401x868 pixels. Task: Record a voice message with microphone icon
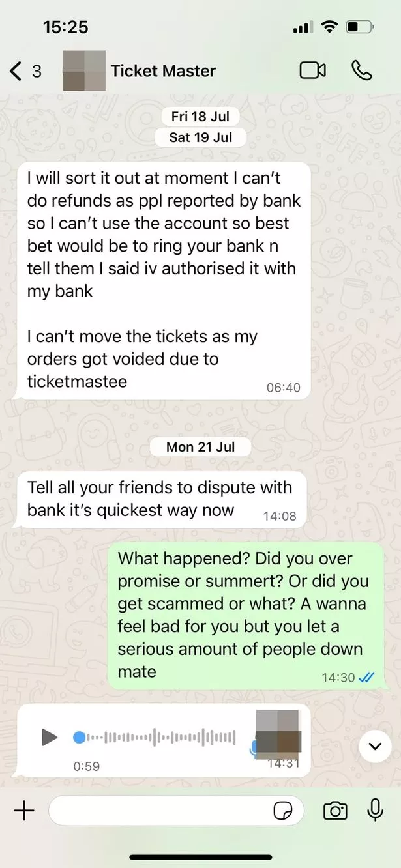point(375,810)
